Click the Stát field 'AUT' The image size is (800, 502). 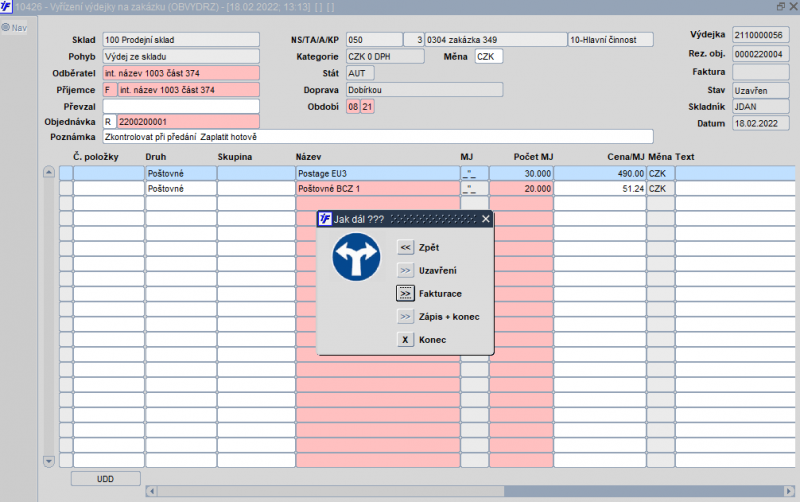pos(360,73)
